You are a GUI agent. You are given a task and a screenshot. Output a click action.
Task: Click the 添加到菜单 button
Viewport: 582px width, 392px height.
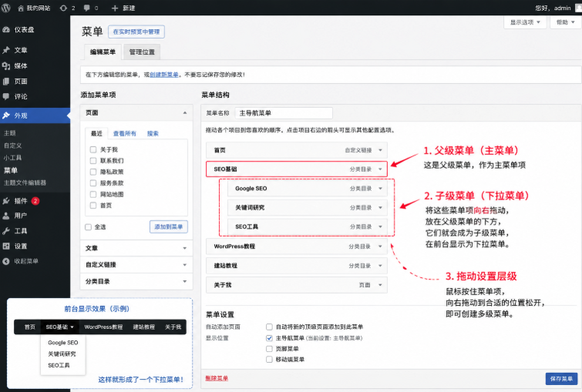(169, 226)
